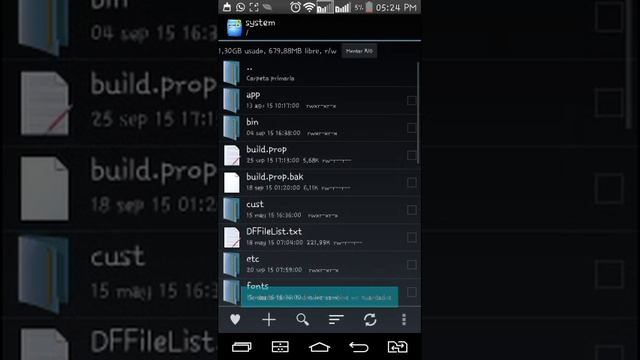Viewport: 640px width, 360px height.
Task: Tap the build.prop.bak file icon
Action: click(x=232, y=182)
